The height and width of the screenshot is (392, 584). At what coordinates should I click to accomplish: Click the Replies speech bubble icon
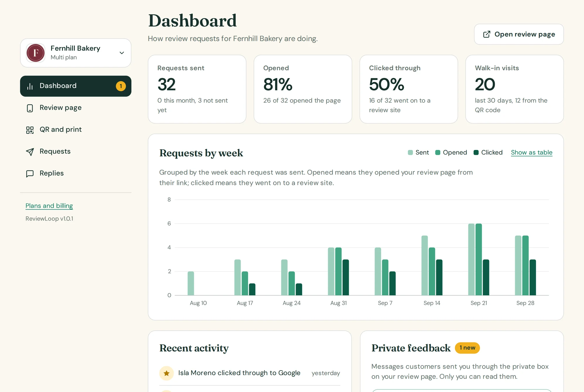[x=30, y=174]
